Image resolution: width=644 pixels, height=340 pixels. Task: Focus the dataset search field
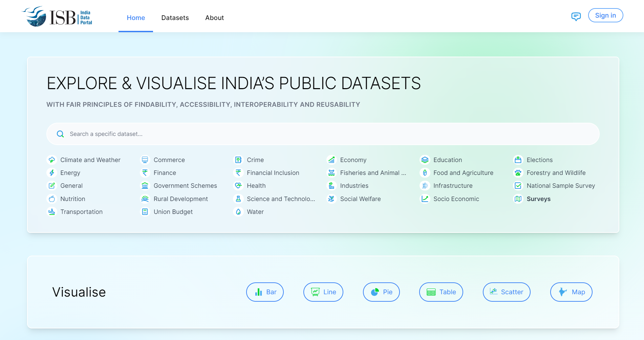pyautogui.click(x=323, y=134)
